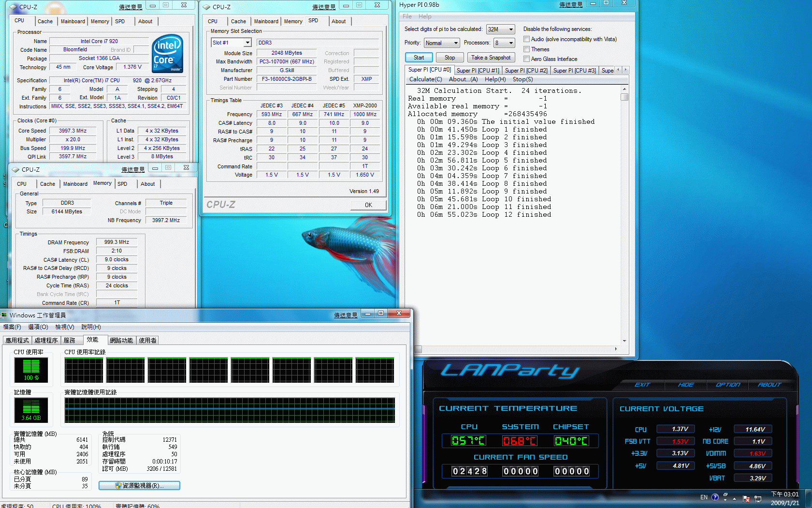
Task: Open the Processors count dropdown
Action: [504, 43]
